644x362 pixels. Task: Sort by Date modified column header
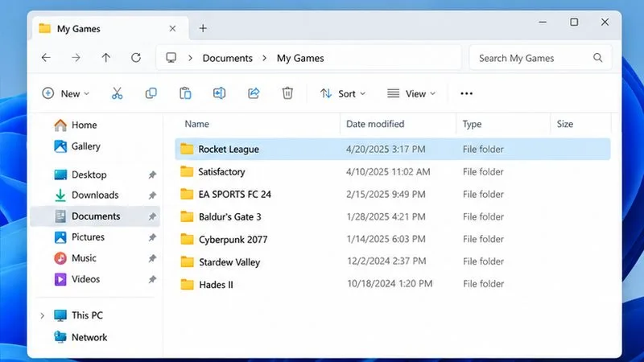375,124
